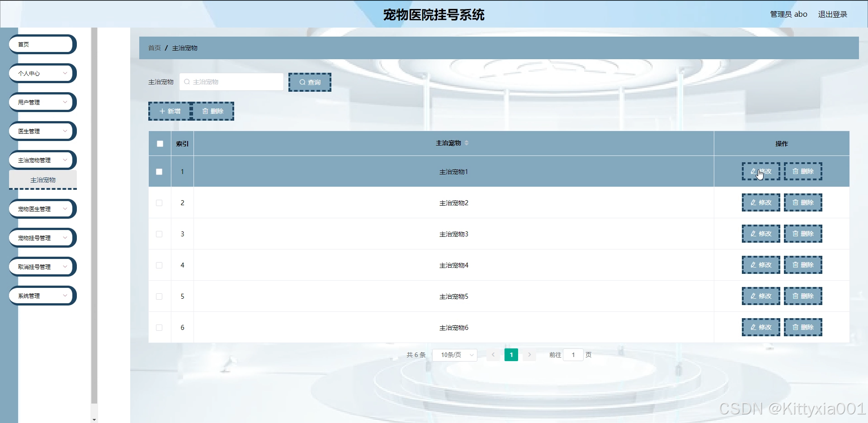This screenshot has width=868, height=423.
Task: Toggle the select-all checkbox in table header
Action: point(160,144)
